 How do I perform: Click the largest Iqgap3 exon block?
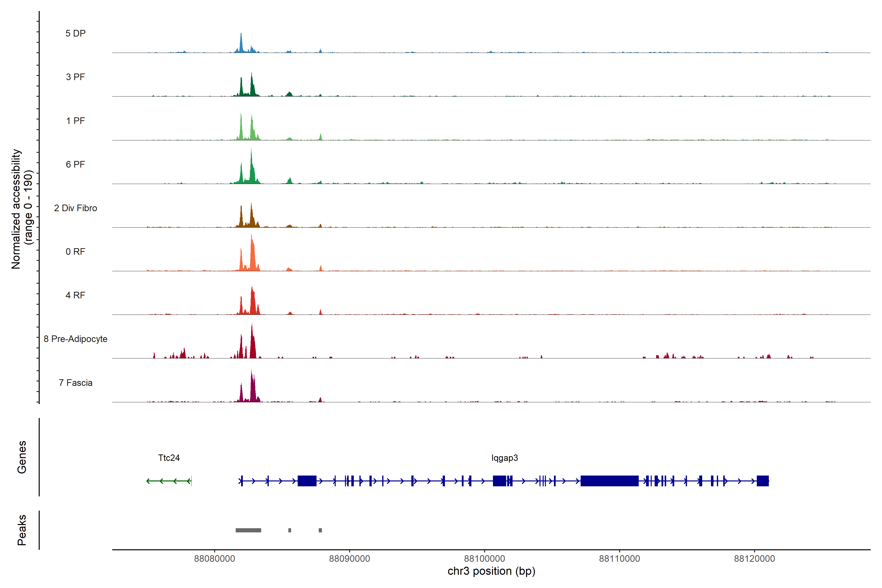(x=609, y=481)
